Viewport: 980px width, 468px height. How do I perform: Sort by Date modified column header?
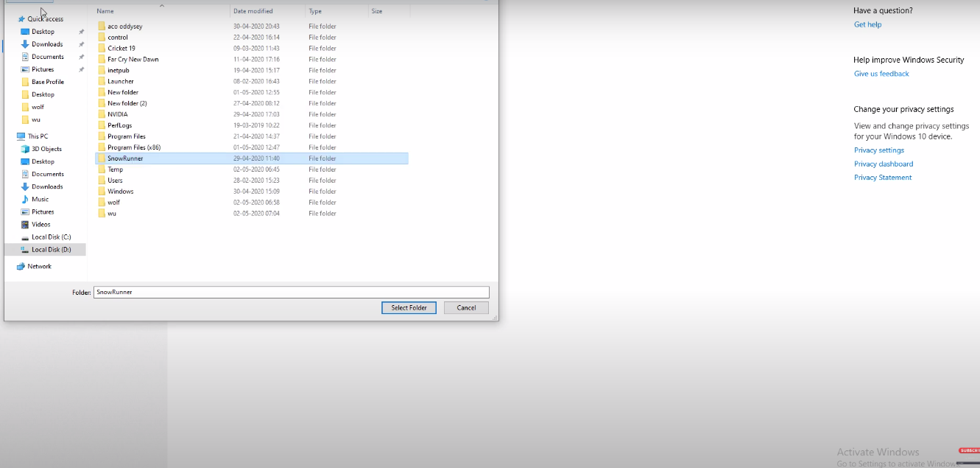point(253,11)
